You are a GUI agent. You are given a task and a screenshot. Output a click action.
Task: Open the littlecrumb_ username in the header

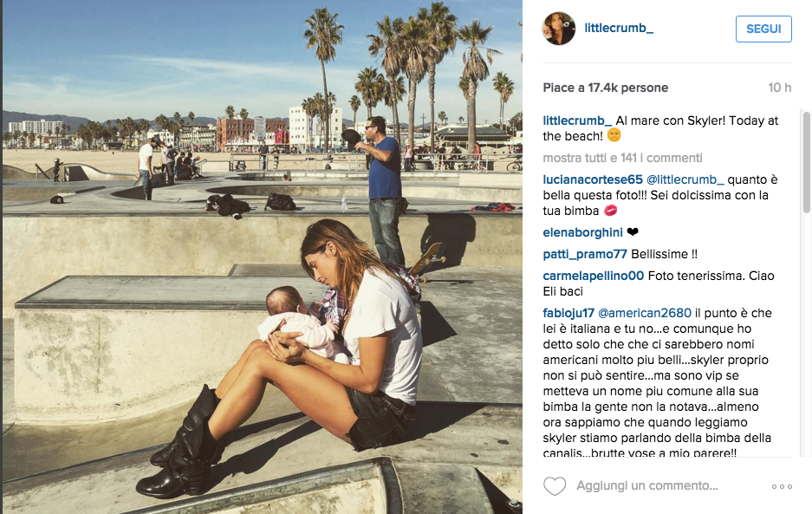coord(619,28)
